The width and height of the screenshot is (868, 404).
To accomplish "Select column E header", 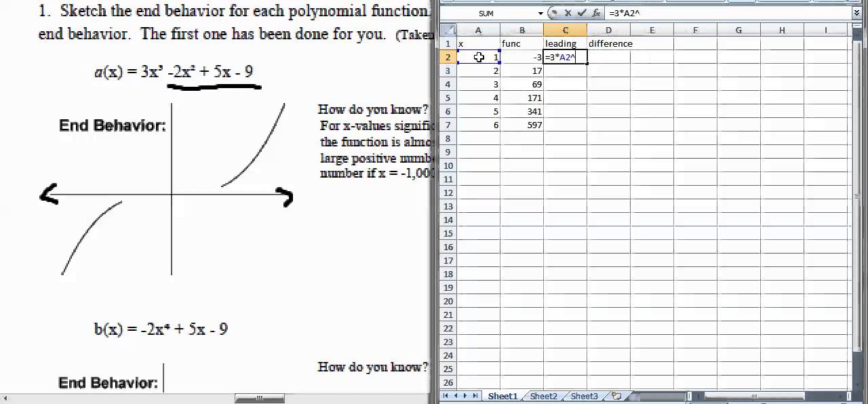I will (652, 30).
